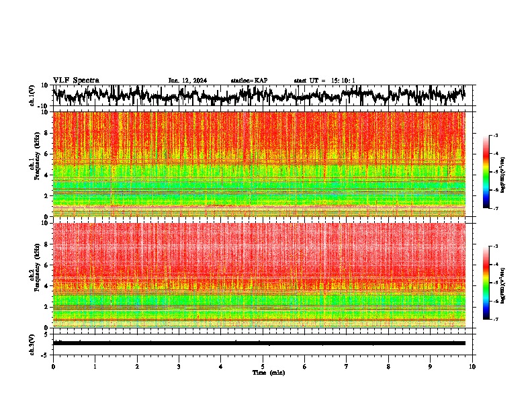532x411 pixels.
Task: Click the ch.3(V) axis label
Action: click(32, 345)
